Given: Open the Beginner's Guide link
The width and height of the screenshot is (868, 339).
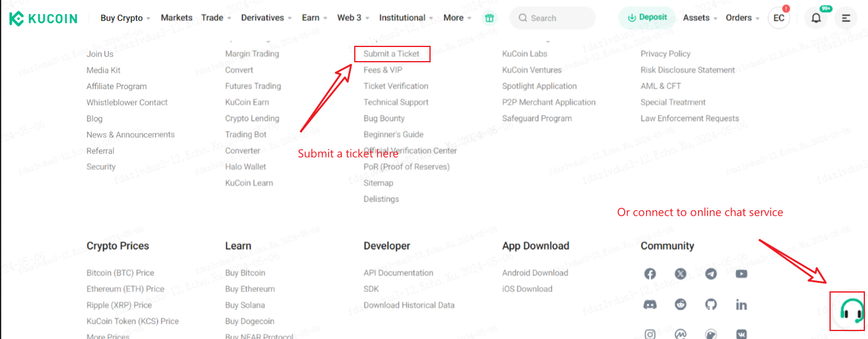Looking at the screenshot, I should [393, 134].
